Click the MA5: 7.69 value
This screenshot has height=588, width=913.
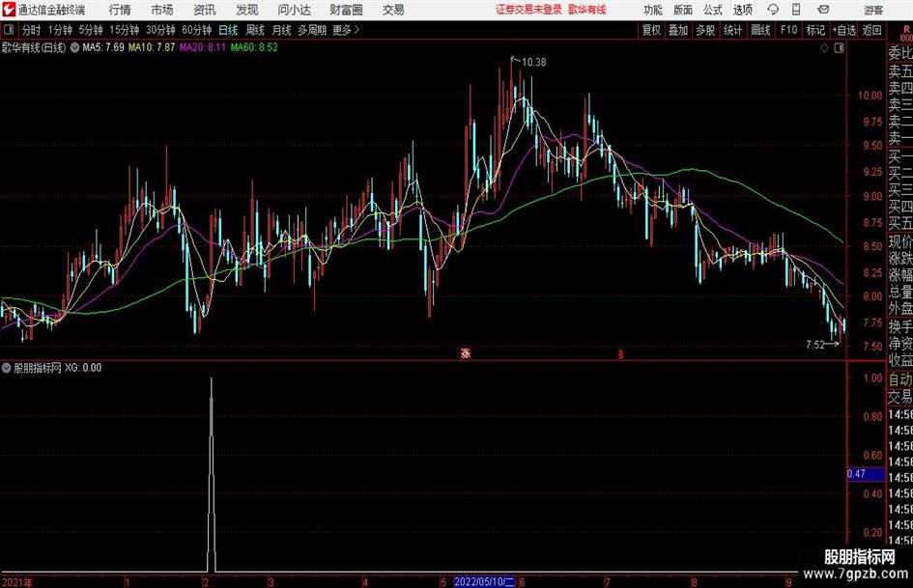103,47
